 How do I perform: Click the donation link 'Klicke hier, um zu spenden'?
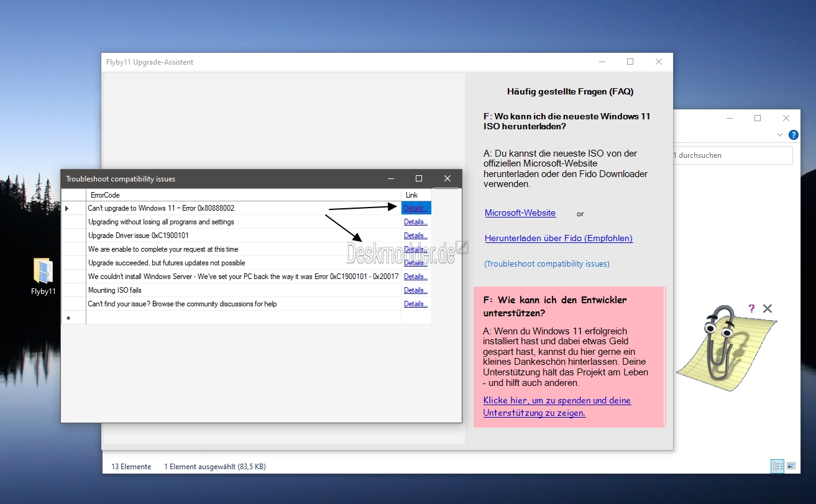(557, 406)
